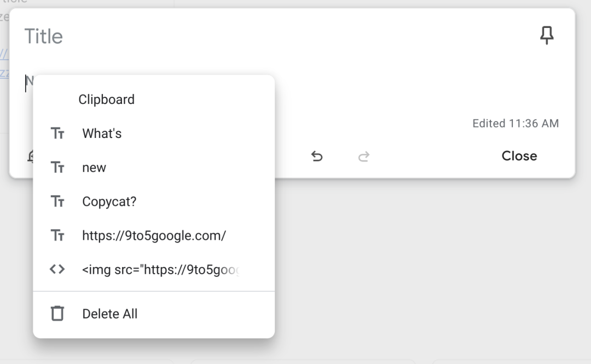Pin the note with the pin icon

[547, 36]
